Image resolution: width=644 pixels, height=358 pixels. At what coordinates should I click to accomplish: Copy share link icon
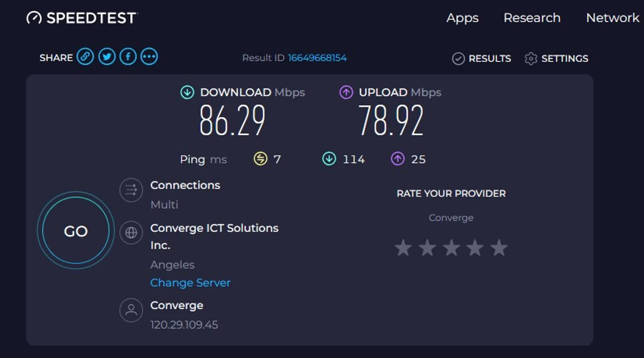[85, 57]
